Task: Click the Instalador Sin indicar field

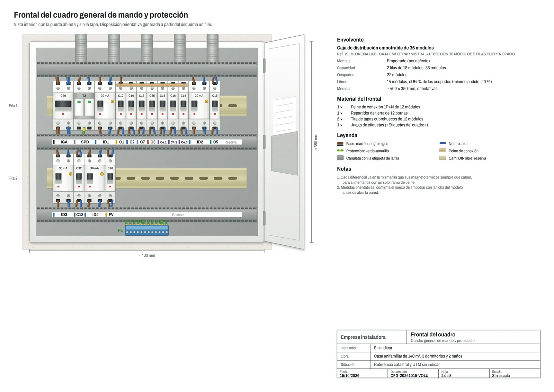Action: point(438,348)
